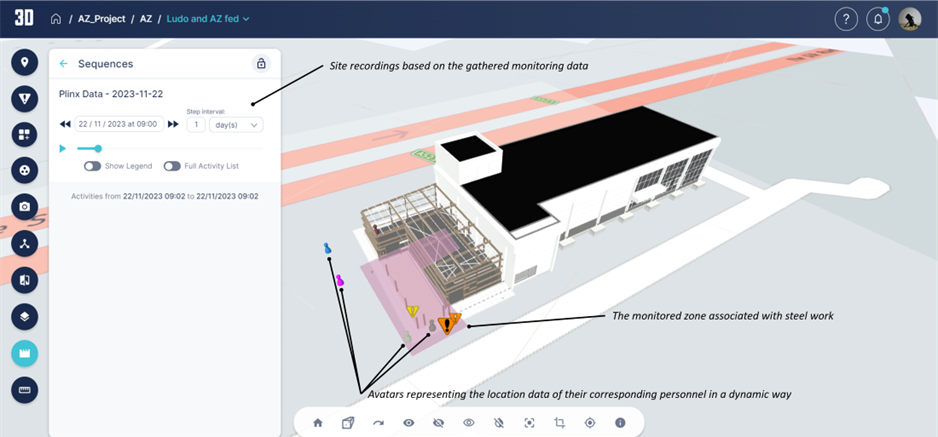This screenshot has width=938, height=437.
Task: Go back using Sequences arrow
Action: click(x=64, y=64)
